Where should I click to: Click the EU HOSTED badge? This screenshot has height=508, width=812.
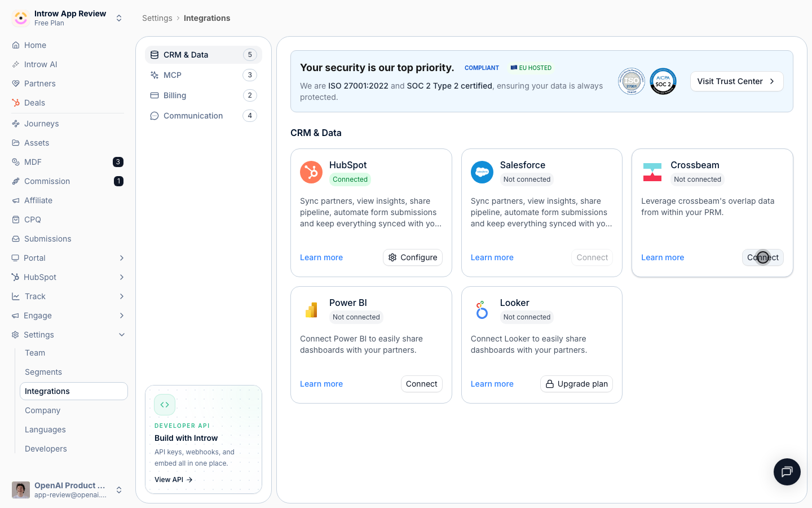[531, 68]
